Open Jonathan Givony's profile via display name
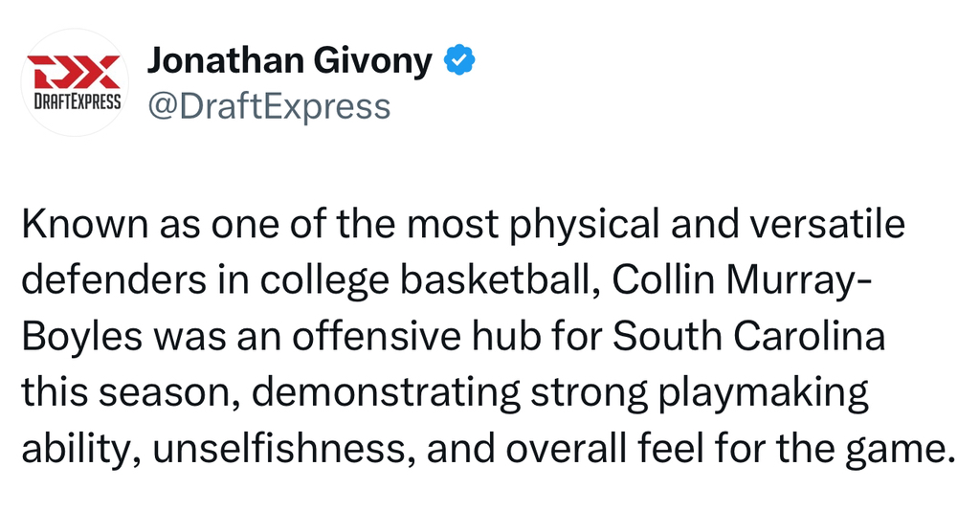Screen dimensions: 980x511 point(289,61)
